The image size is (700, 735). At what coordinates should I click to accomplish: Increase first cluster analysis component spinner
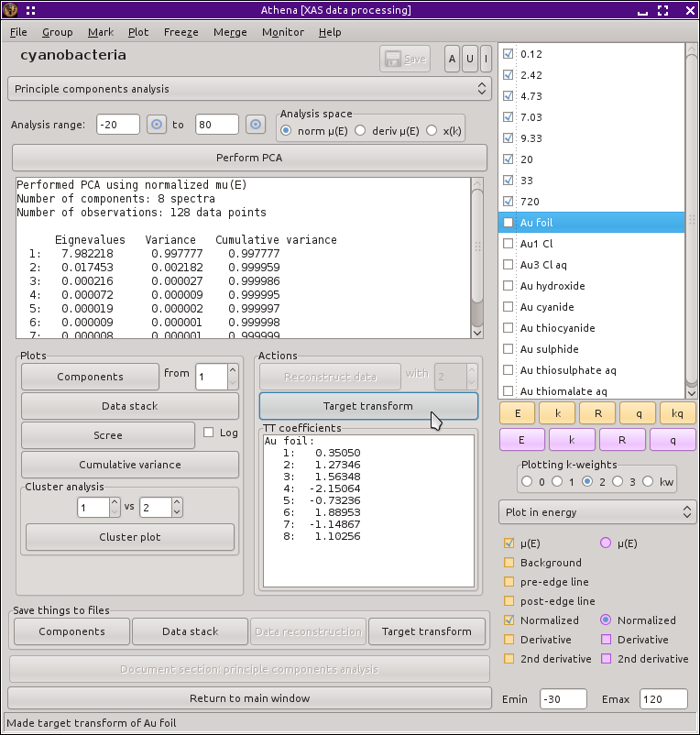point(115,502)
